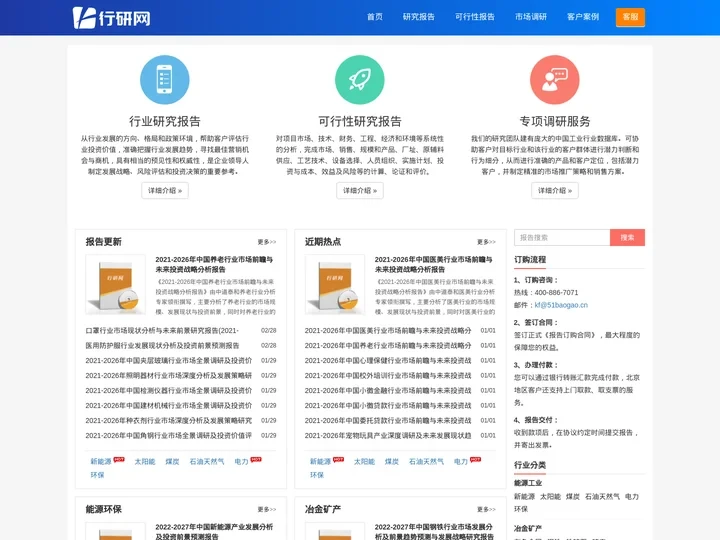The height and width of the screenshot is (540, 720).
Task: Open 小微贷款行业 hot report link
Action: point(388,405)
